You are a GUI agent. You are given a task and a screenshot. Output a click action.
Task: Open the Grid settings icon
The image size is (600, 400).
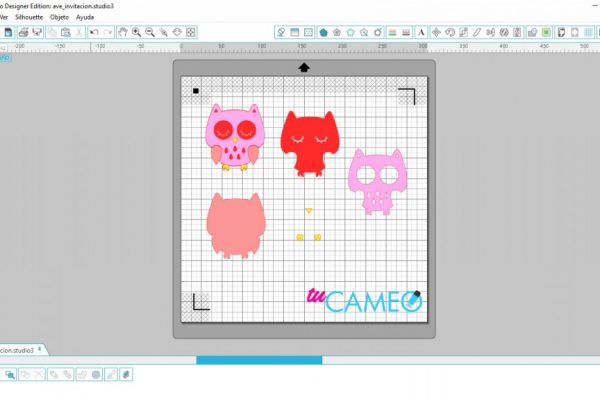click(308, 33)
